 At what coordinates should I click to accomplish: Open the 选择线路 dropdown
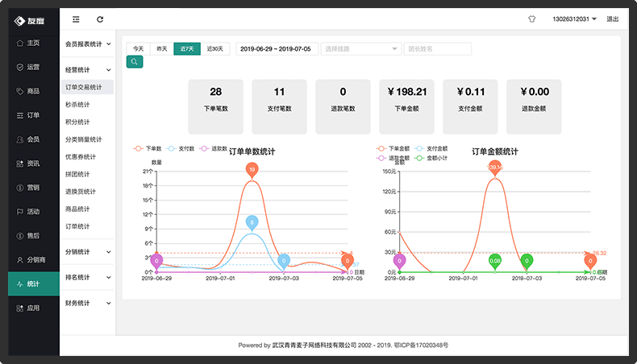click(360, 48)
